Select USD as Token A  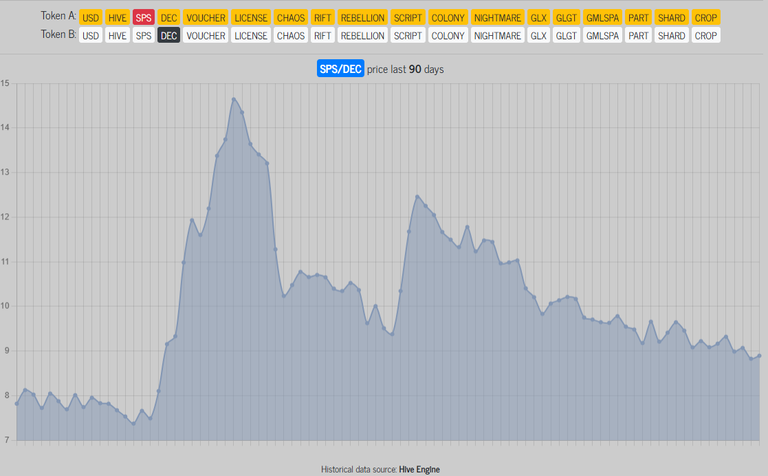[x=91, y=18]
